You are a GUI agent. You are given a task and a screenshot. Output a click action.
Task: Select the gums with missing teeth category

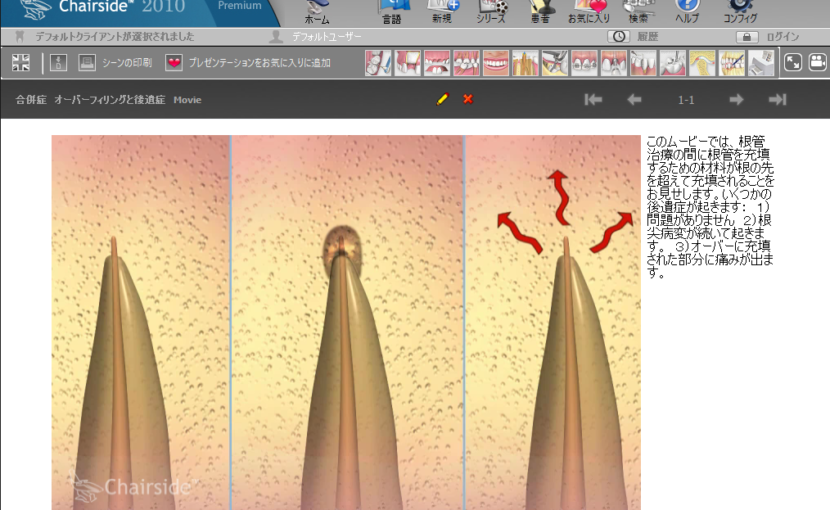(x=437, y=63)
